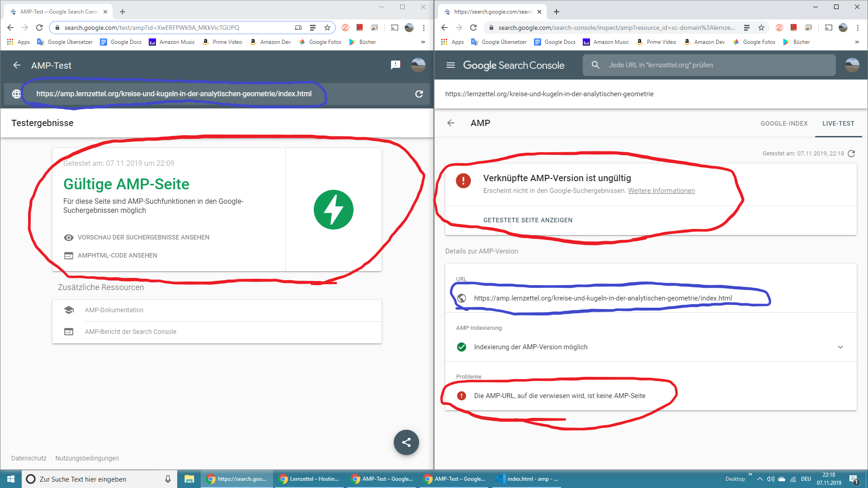This screenshot has height=488, width=868.
Task: Click the feedback icon in AMP-Test header
Action: tap(395, 65)
